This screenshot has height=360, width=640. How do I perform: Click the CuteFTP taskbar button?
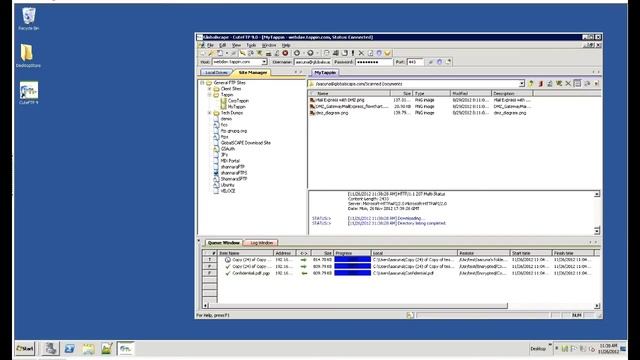pos(126,349)
